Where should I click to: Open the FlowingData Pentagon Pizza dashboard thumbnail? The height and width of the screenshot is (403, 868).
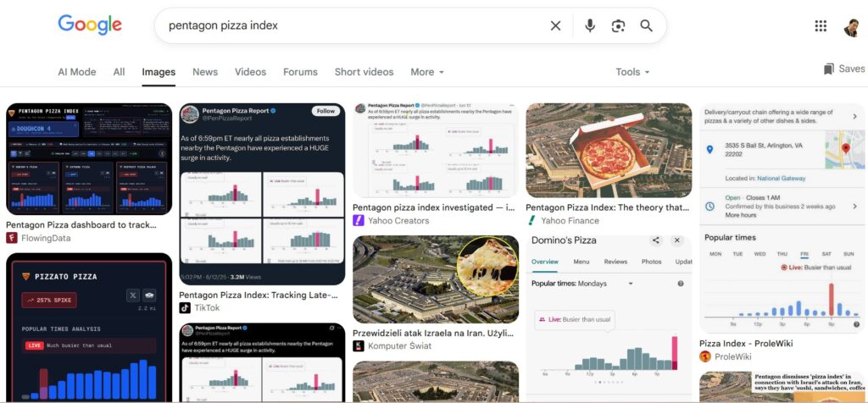(89, 158)
